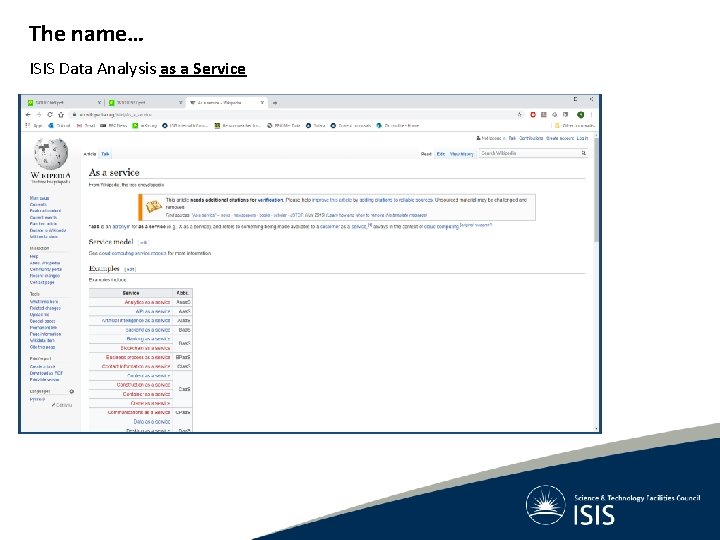
Task: Click the 'cloud computing' link in intro
Action: [x=441, y=226]
